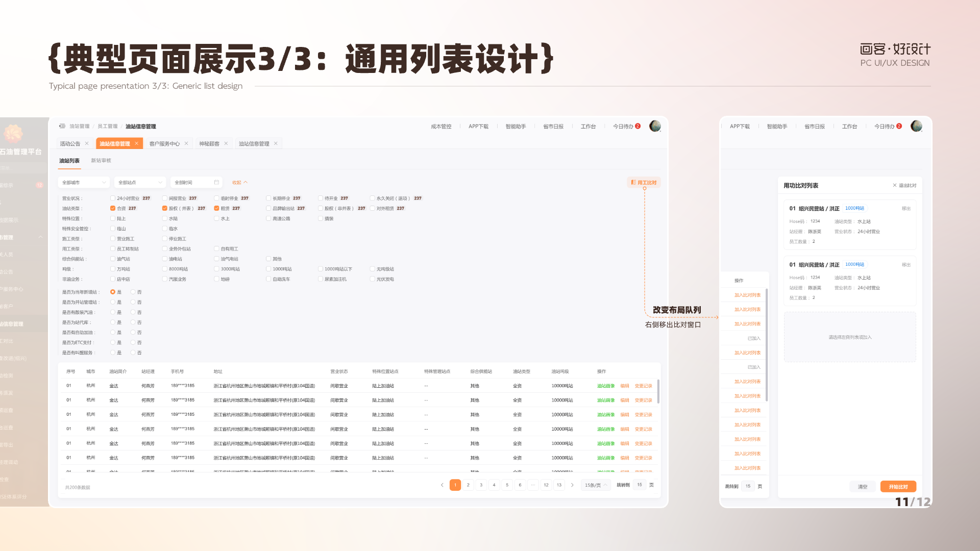
Task: Open 省市日报 in main window header
Action: coord(553,127)
